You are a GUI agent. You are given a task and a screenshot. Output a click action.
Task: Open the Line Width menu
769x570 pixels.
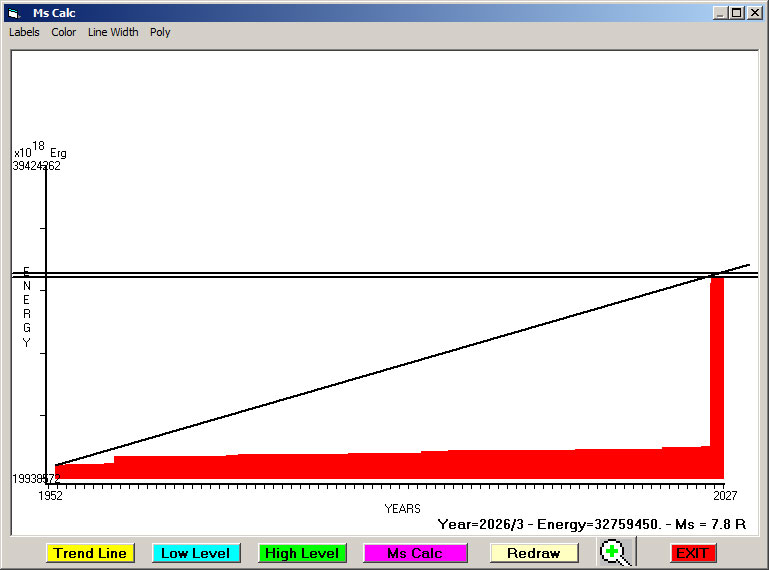coord(113,32)
